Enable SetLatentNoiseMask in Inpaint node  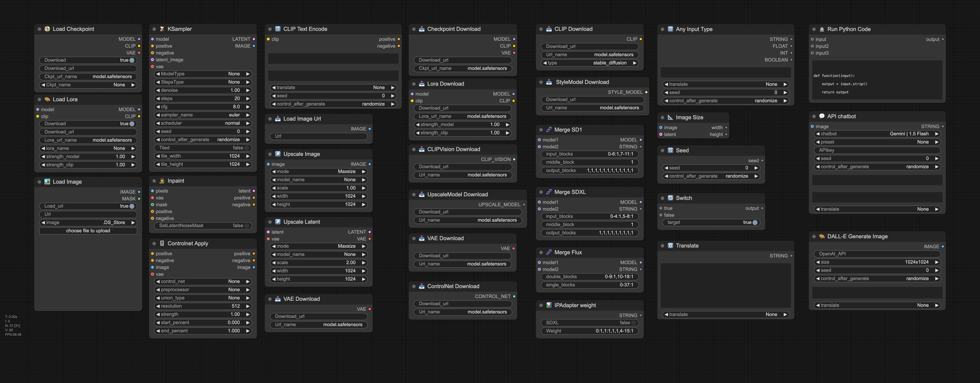point(246,226)
